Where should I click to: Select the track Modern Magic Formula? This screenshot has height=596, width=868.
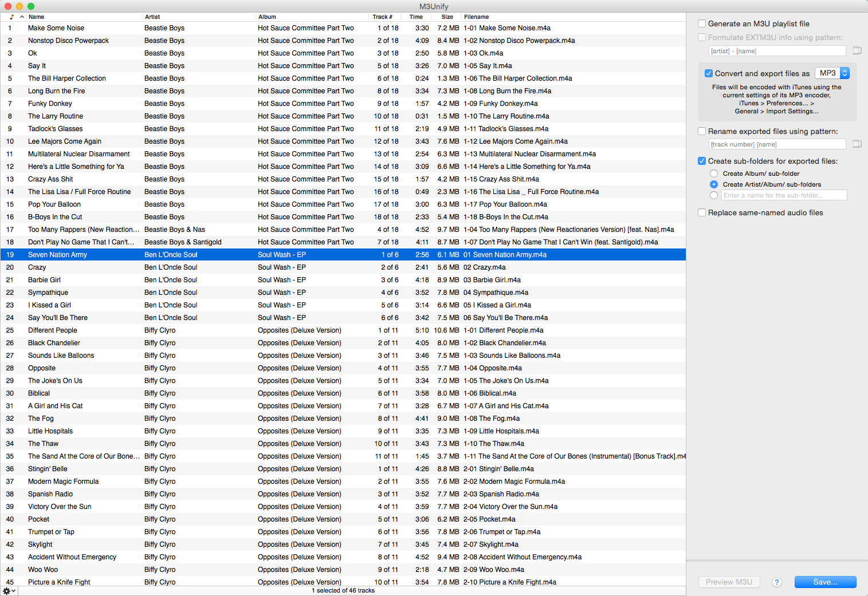[343, 481]
